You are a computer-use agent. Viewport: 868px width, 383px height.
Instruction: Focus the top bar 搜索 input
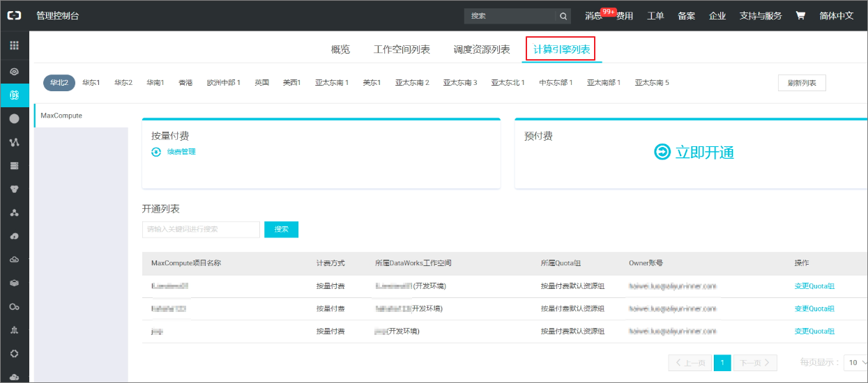coord(510,15)
